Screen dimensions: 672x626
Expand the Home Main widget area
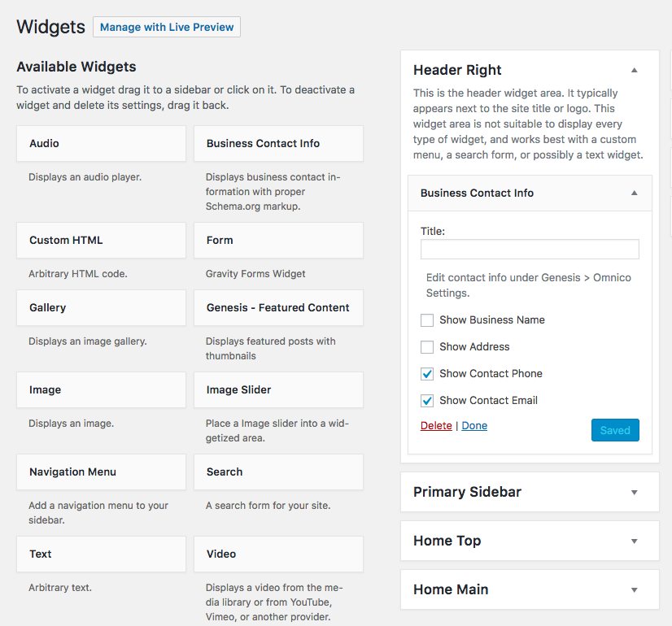point(635,590)
